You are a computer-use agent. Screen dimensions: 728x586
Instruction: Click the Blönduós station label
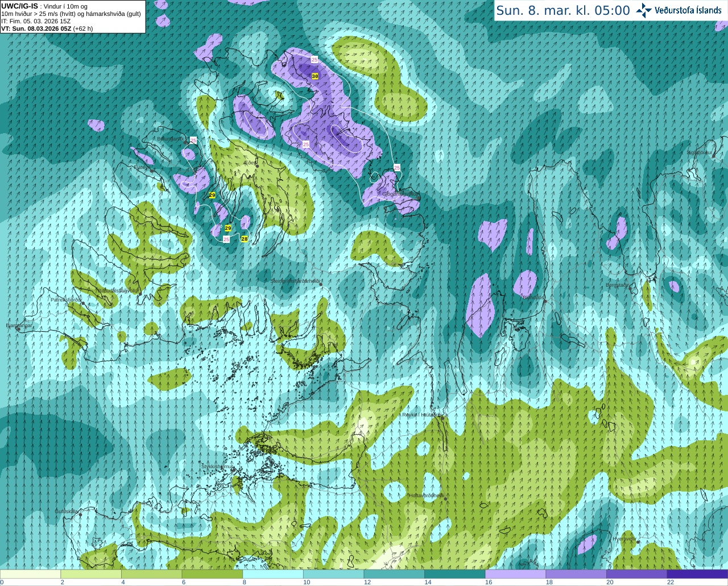pyautogui.click(x=533, y=297)
